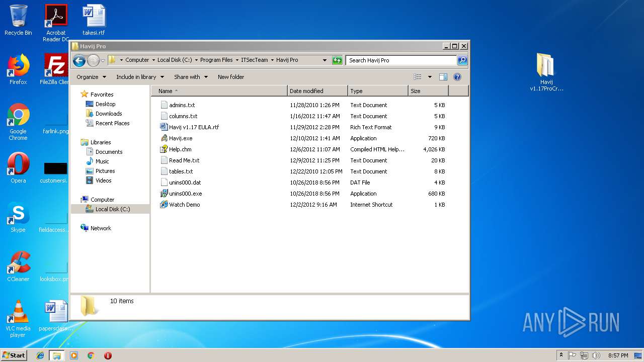
Task: Click the New folder button
Action: click(231, 77)
